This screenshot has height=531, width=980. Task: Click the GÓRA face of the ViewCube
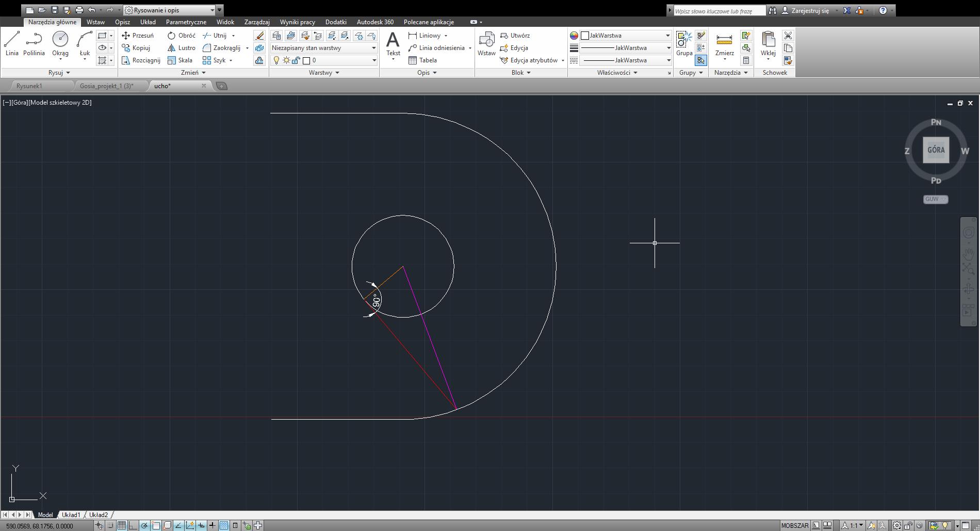click(x=936, y=150)
